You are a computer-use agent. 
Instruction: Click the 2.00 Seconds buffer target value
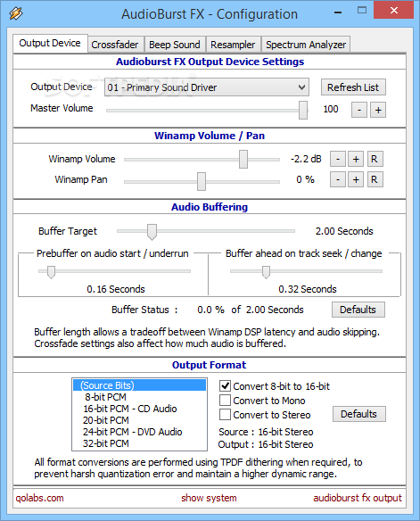click(344, 231)
